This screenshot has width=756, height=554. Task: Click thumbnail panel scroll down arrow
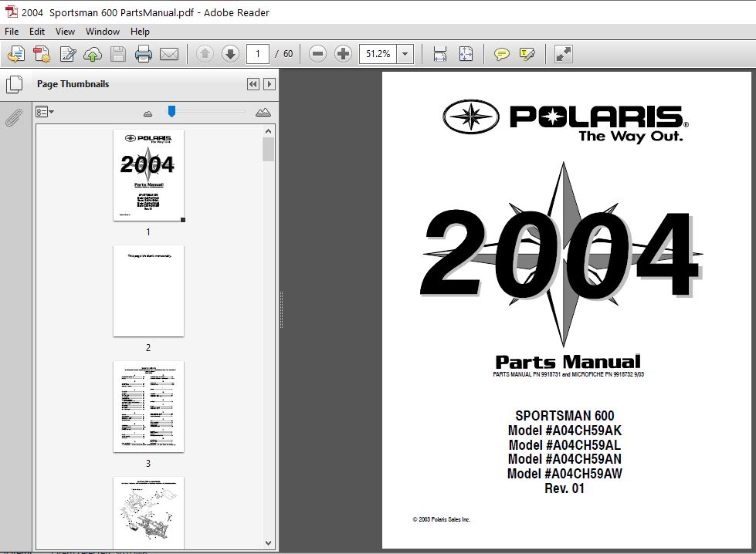pyautogui.click(x=269, y=543)
